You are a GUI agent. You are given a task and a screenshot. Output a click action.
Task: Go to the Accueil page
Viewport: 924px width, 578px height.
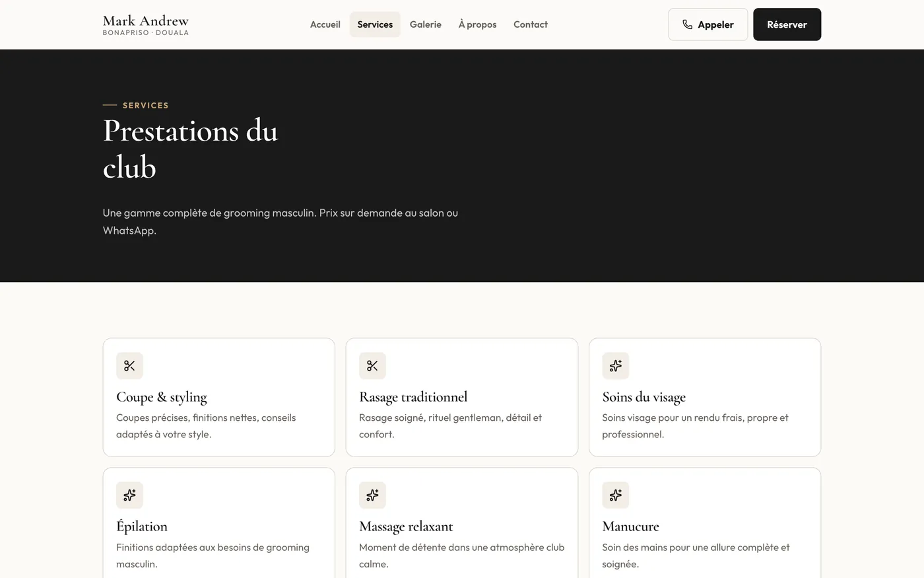pyautogui.click(x=325, y=24)
